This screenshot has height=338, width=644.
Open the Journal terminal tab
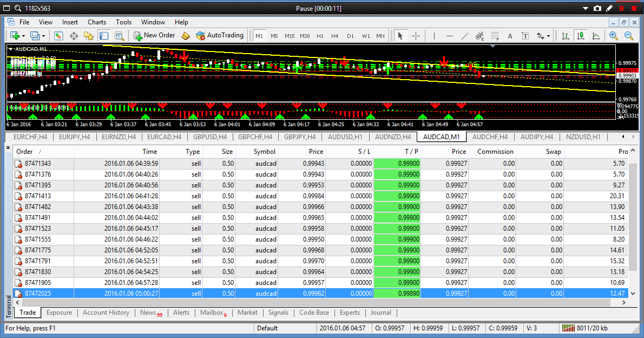point(381,313)
